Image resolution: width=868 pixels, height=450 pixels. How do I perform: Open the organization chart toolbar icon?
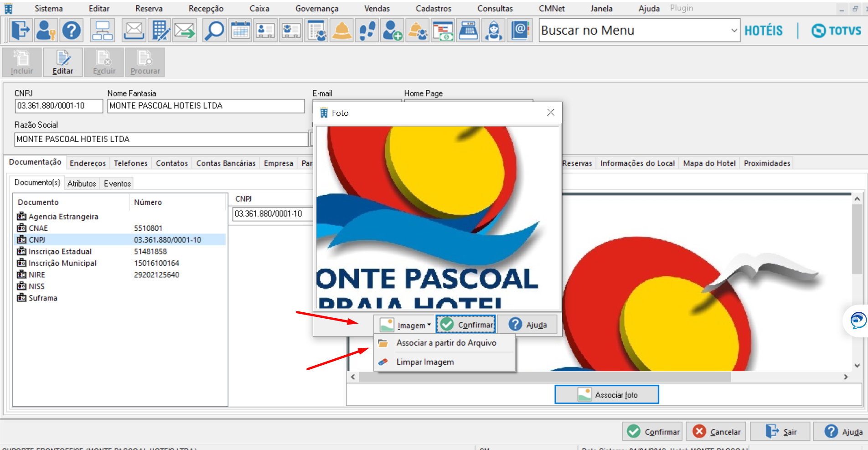[x=103, y=31]
